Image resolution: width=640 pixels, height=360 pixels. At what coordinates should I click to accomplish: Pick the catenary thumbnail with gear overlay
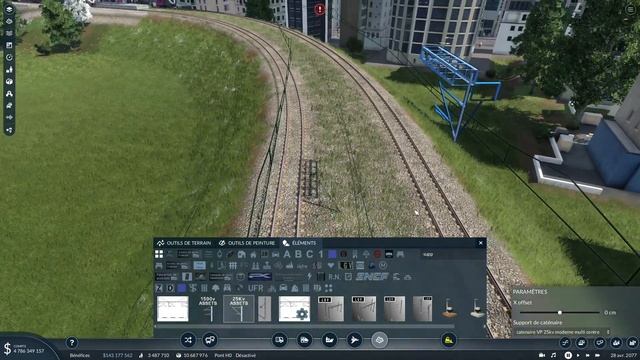294,309
